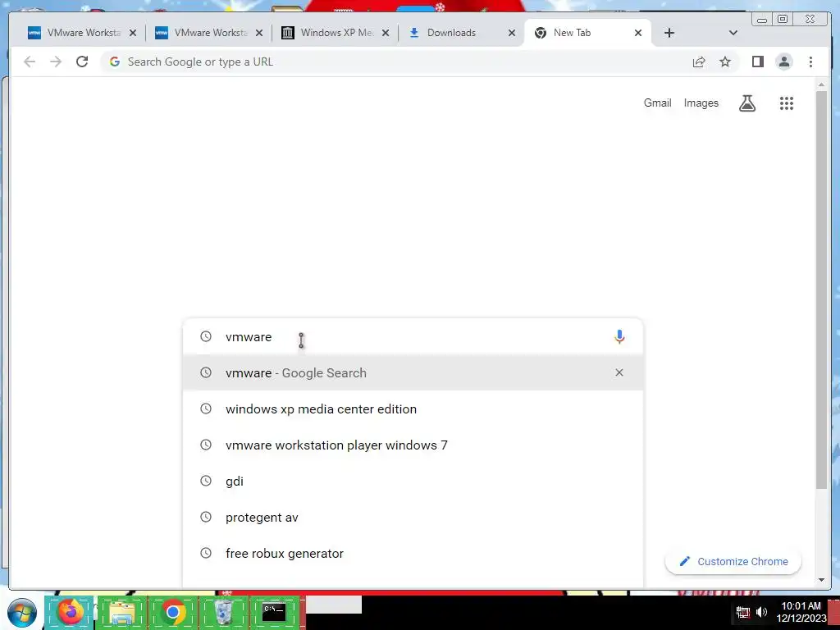The width and height of the screenshot is (840, 630).
Task: Open the share page icon in address bar
Action: (x=699, y=62)
